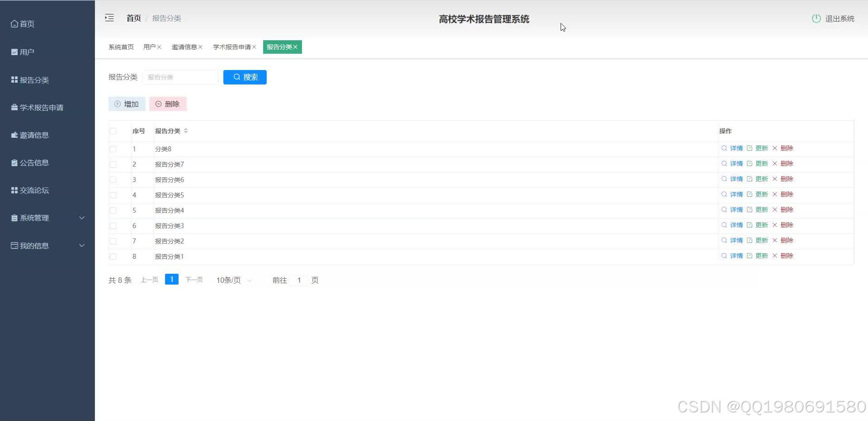
Task: Switch to the 系统首页 tab
Action: 121,47
